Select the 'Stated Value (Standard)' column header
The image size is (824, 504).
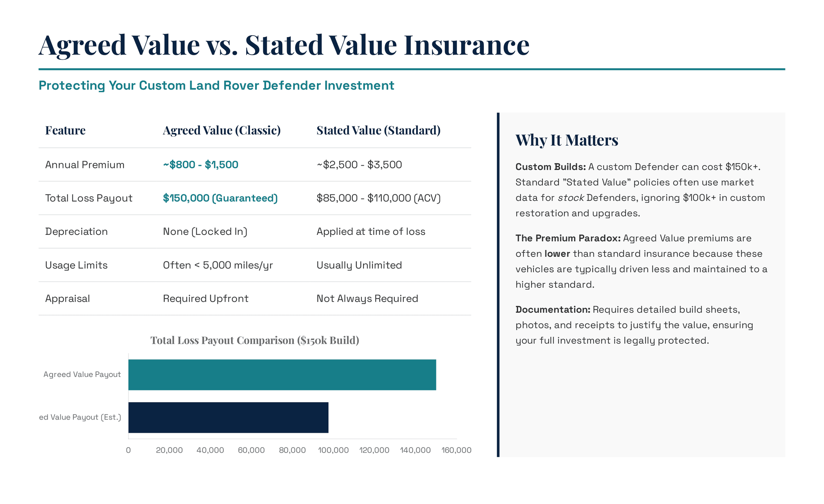pos(378,130)
